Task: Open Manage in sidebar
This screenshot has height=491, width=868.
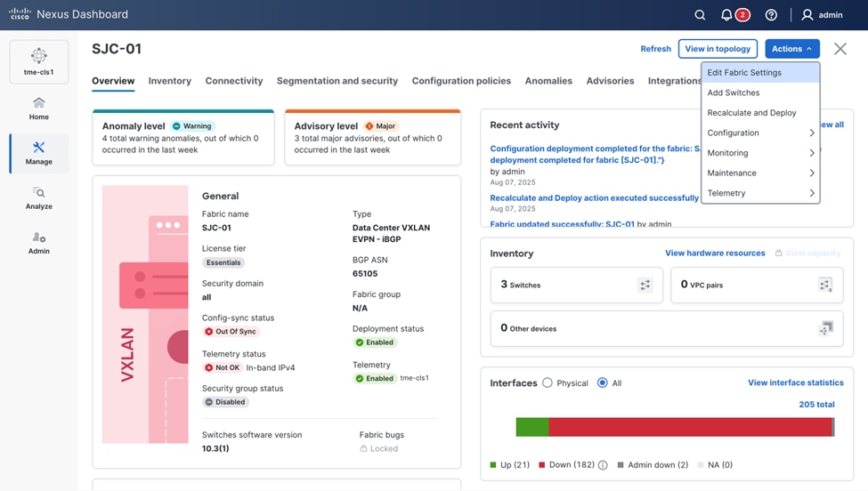Action: click(39, 153)
